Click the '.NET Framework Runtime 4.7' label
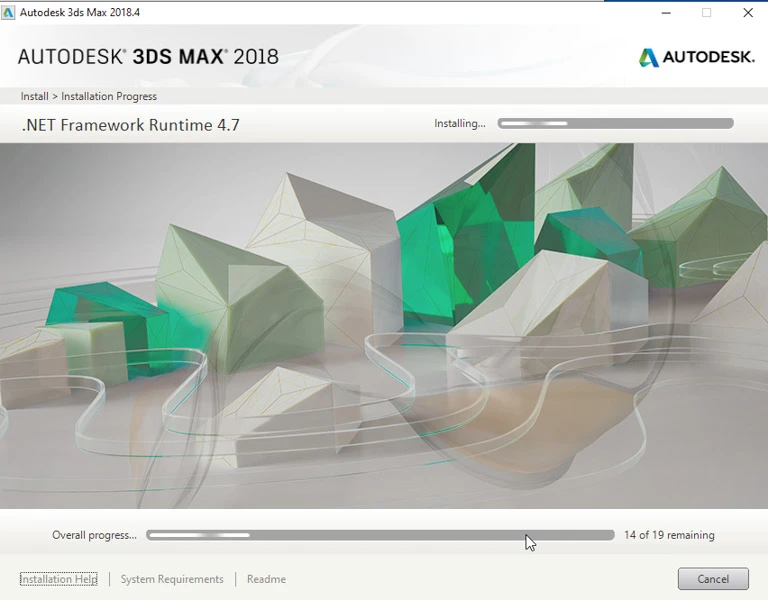 [x=131, y=125]
